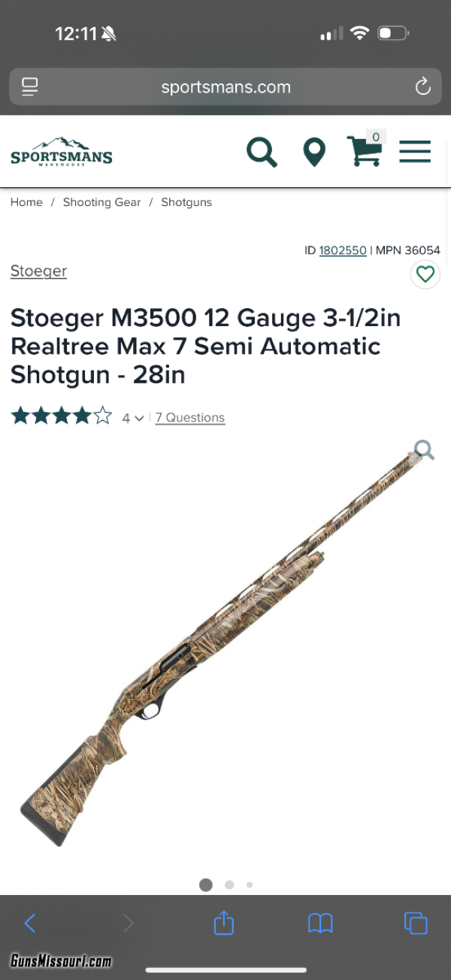This screenshot has height=980, width=451.
Task: Open the hamburger navigation menu
Action: pos(415,152)
